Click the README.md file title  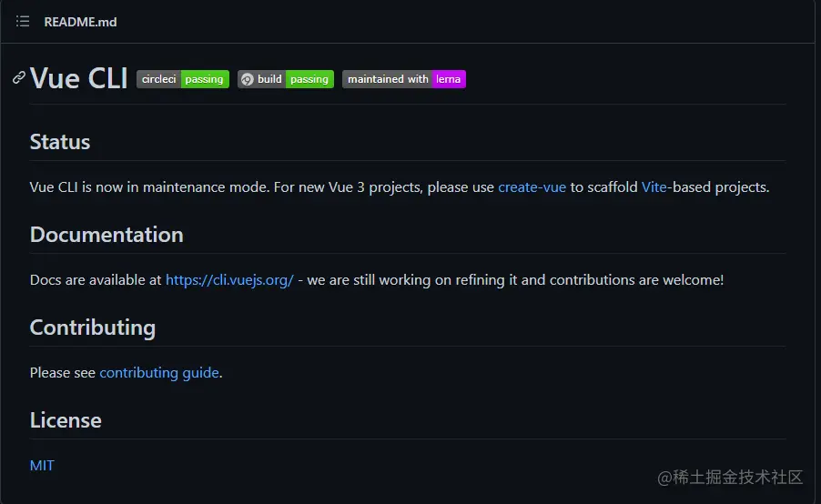click(x=80, y=22)
